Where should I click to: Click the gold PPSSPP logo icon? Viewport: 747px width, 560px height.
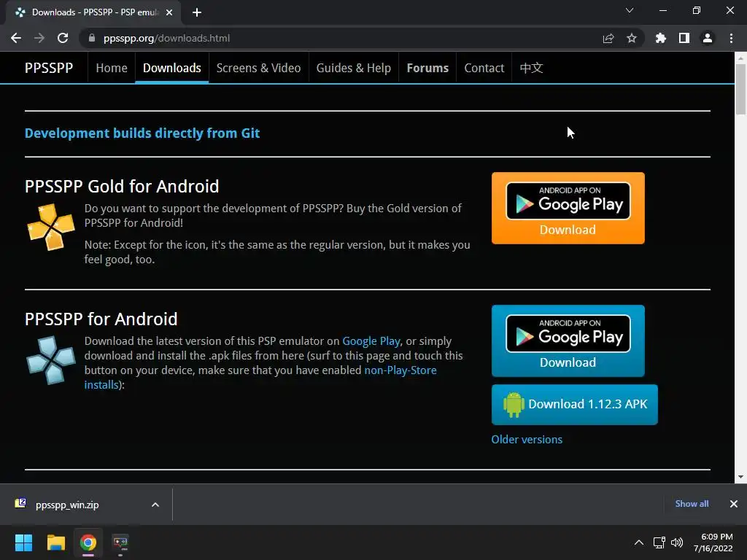coord(51,227)
